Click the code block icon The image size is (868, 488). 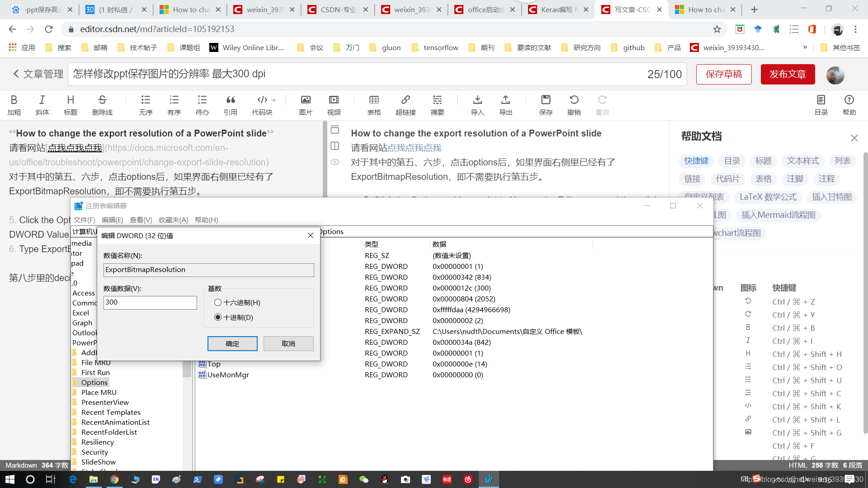point(262,99)
